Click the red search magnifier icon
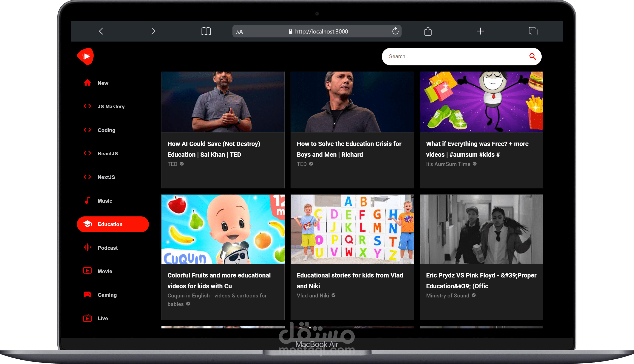The image size is (634, 364). point(532,56)
